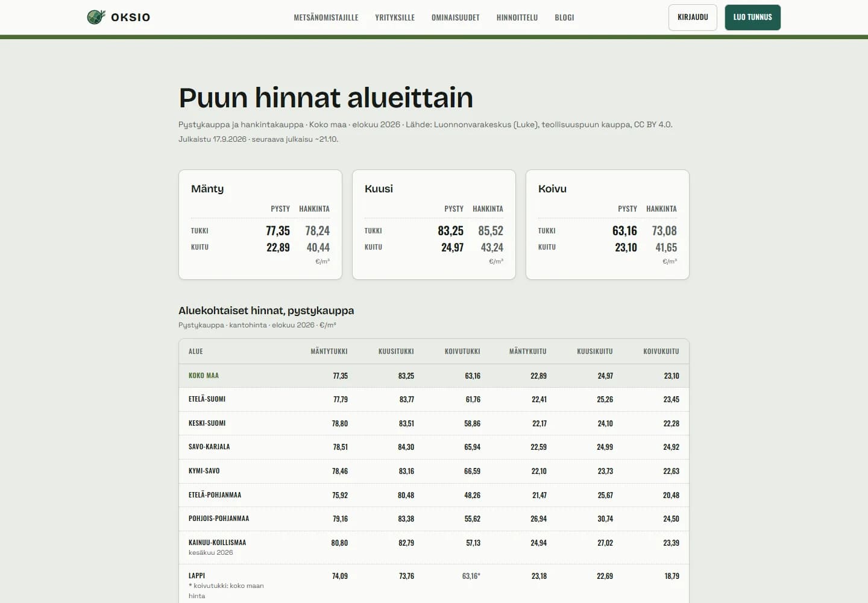Click Kuusi tukki pysty price 83,25

(450, 231)
